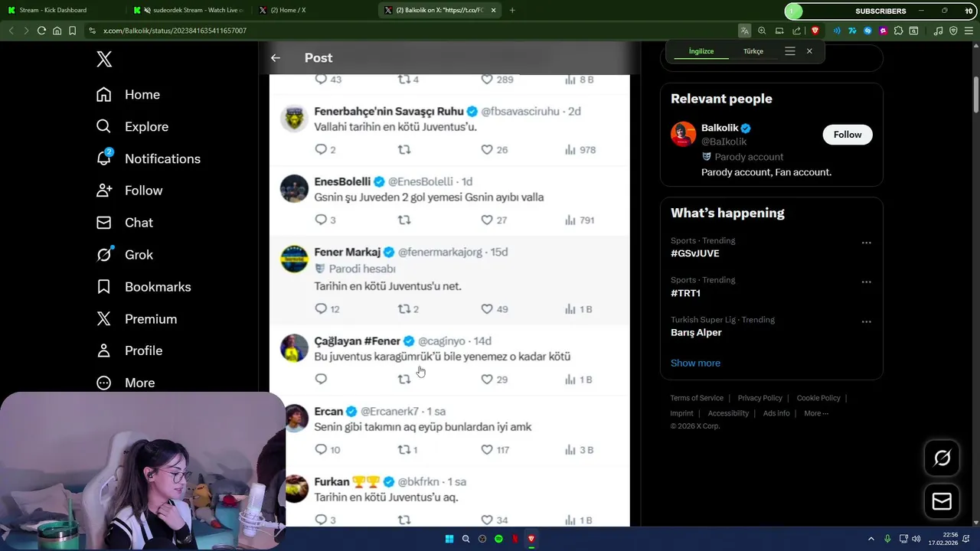The image size is (980, 551).
Task: Like EnesBolelli's tweet
Action: [x=487, y=220]
